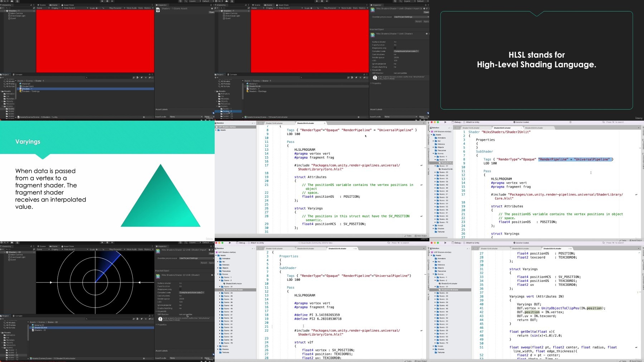This screenshot has height=362, width=644.
Task: Click the search magnifier in the Shaders - 22 Unity toolbar
Action: point(186,242)
